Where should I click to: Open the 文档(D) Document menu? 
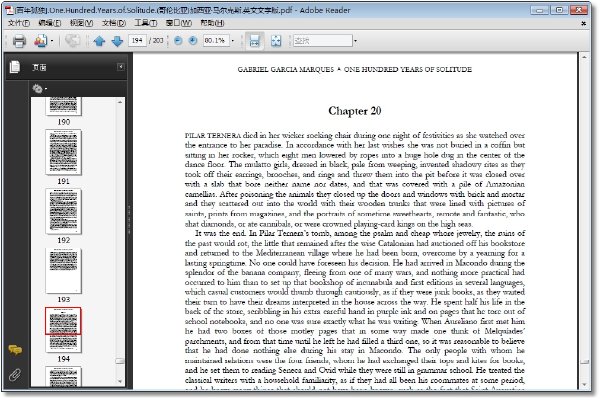pyautogui.click(x=114, y=23)
